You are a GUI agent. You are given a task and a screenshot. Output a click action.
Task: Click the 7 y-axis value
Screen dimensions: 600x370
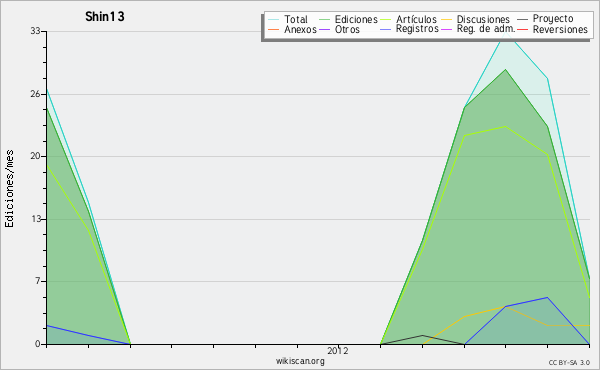[x=38, y=281]
